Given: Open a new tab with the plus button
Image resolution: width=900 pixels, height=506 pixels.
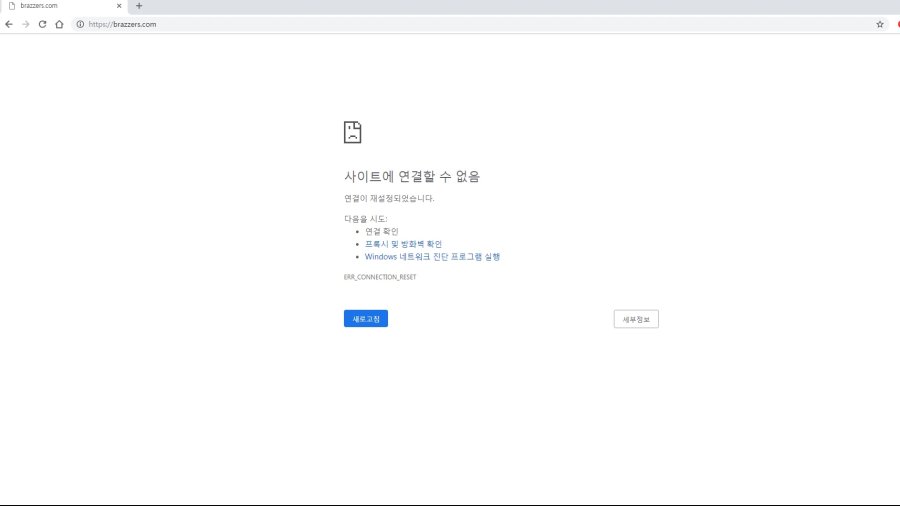Looking at the screenshot, I should pos(139,6).
